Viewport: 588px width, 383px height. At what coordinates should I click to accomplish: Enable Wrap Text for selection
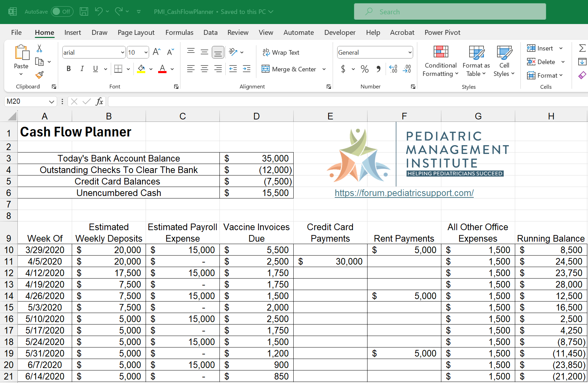pos(281,52)
